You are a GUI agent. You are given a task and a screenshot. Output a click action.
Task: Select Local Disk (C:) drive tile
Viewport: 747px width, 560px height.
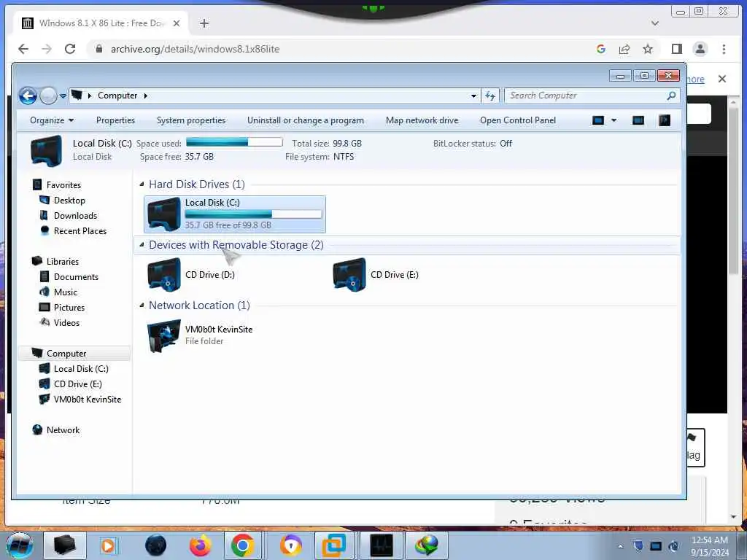(235, 214)
